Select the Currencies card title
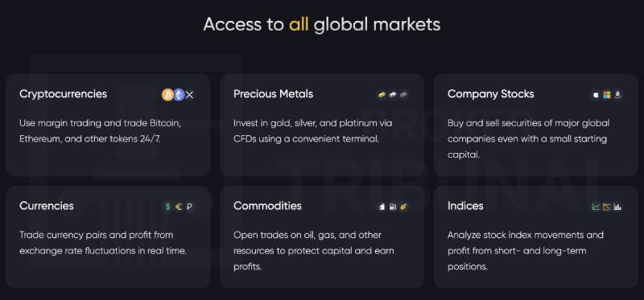The width and height of the screenshot is (644, 300). [47, 206]
